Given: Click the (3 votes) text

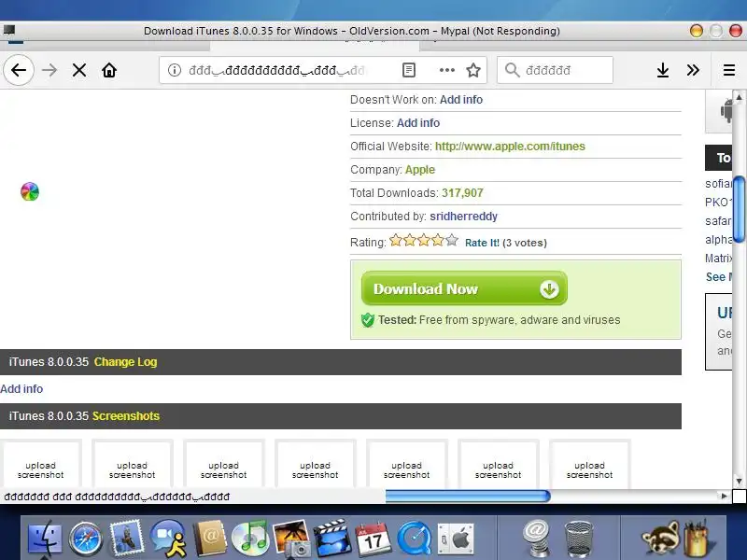Looking at the screenshot, I should 525,243.
